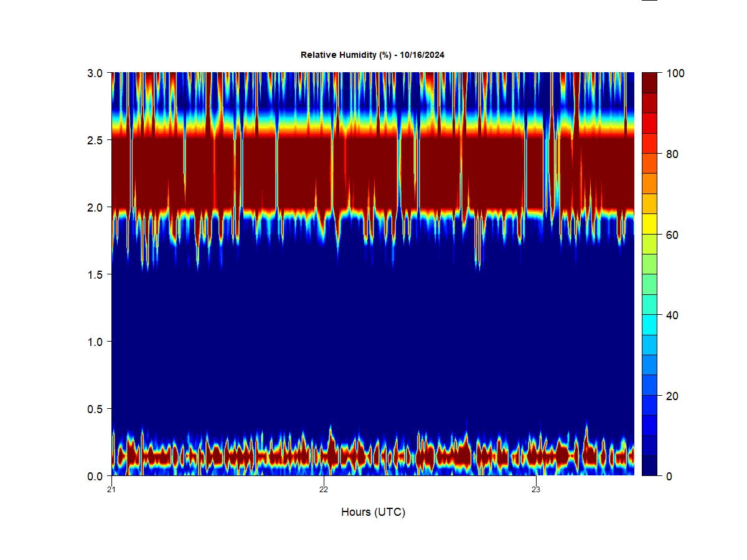Viewport: 747px width, 560px height.
Task: Click the colorbar label 80
Action: click(x=672, y=154)
